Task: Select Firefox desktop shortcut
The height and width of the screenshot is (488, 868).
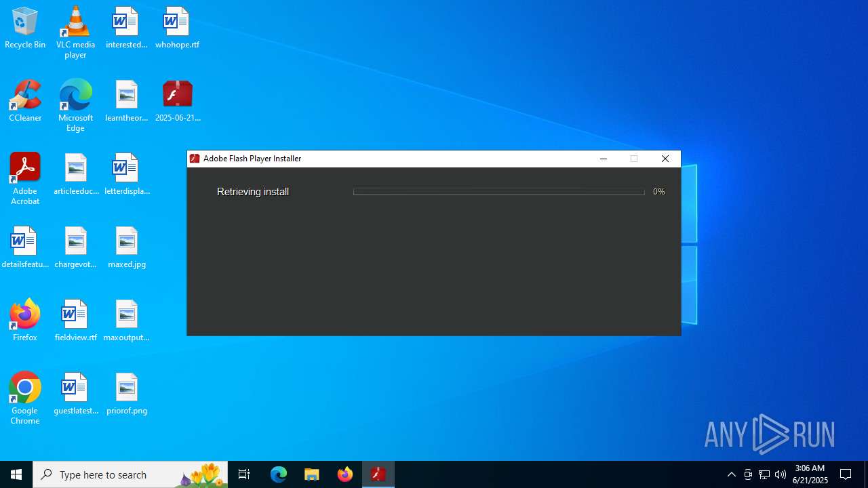Action: pos(25,321)
